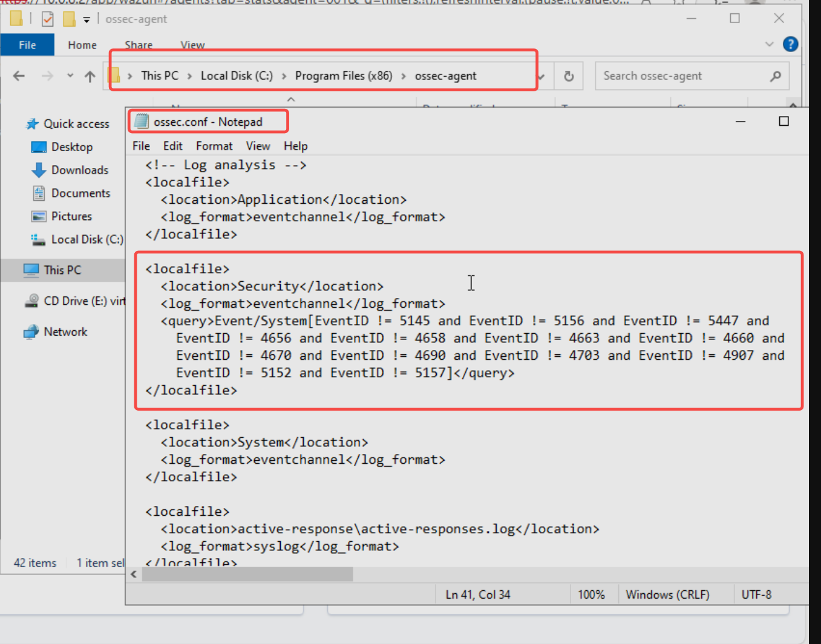Click Explorer's back navigation arrow
This screenshot has height=644, width=821.
19,76
